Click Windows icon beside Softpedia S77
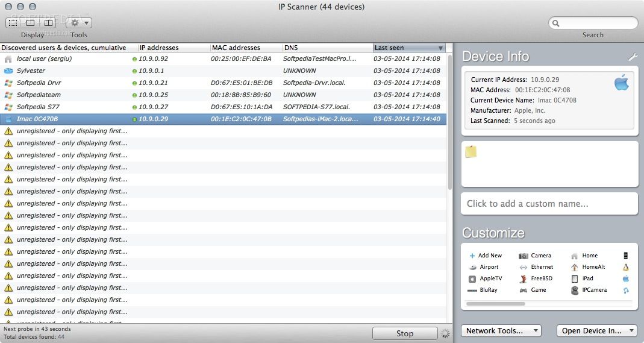Screen dimensions: 644x343 (x=8, y=107)
